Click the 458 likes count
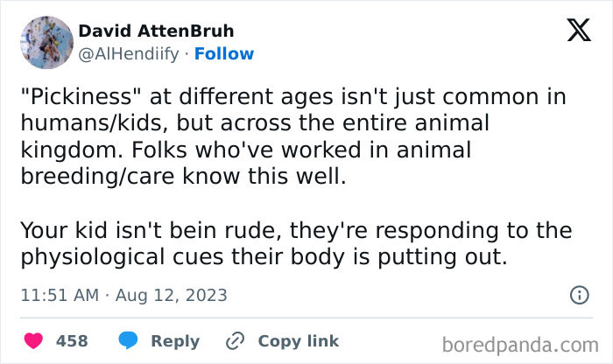The width and height of the screenshot is (613, 364). (x=72, y=340)
